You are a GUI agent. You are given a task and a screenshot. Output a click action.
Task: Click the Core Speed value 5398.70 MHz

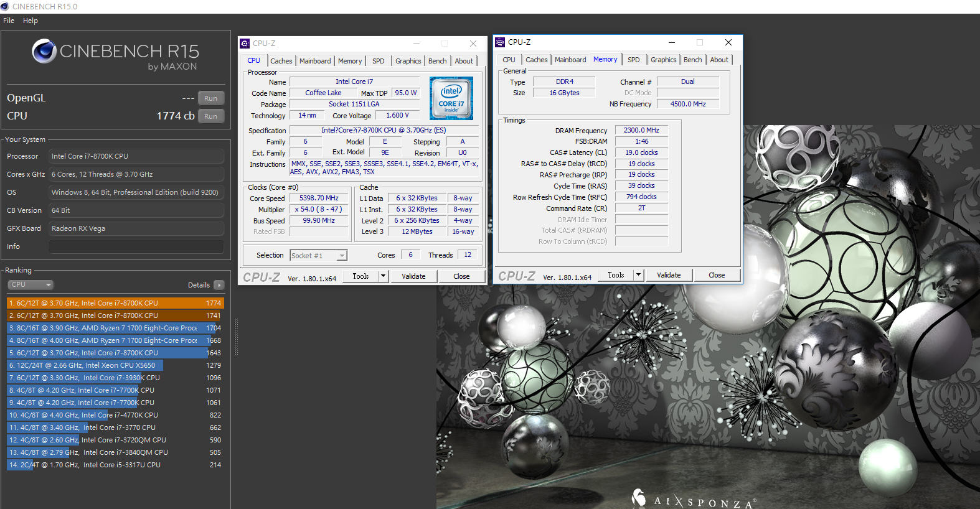pos(319,198)
